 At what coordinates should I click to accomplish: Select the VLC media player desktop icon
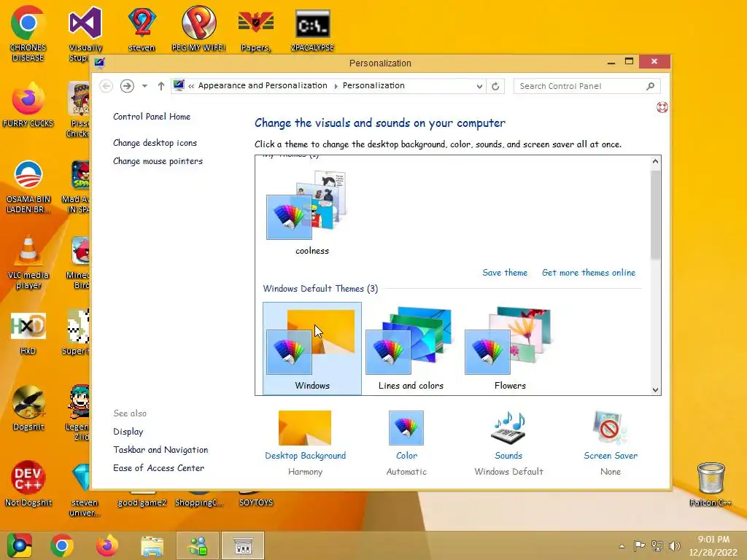pos(28,262)
